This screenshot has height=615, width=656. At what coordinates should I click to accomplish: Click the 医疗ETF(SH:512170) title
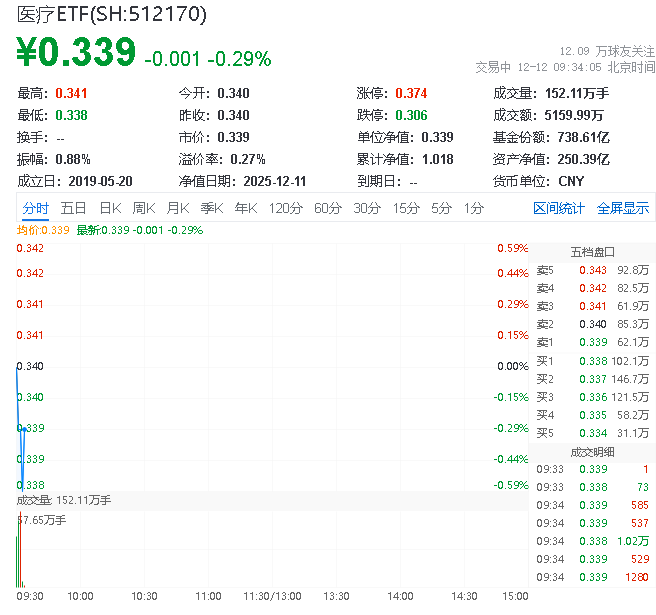[112, 14]
